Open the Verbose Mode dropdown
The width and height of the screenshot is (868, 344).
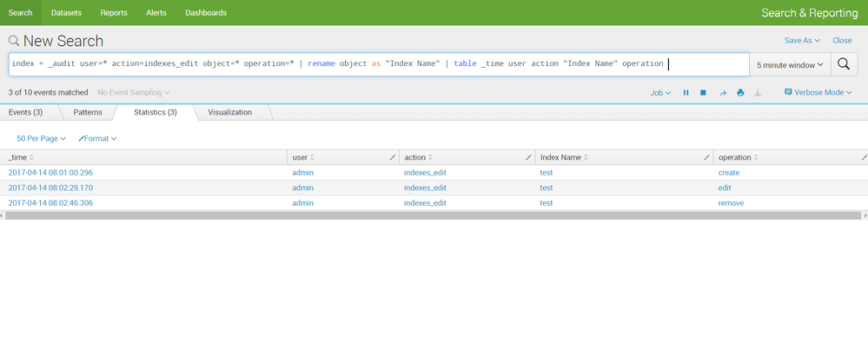pos(818,92)
